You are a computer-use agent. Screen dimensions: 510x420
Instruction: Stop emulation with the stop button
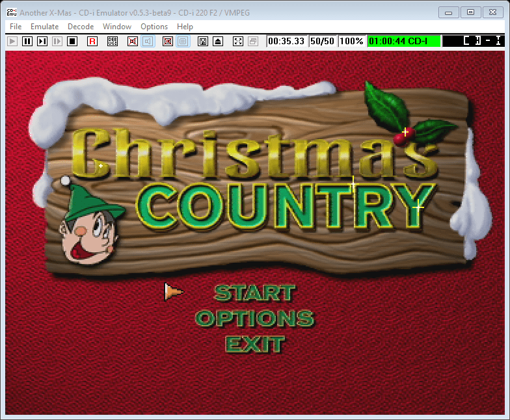coord(72,41)
